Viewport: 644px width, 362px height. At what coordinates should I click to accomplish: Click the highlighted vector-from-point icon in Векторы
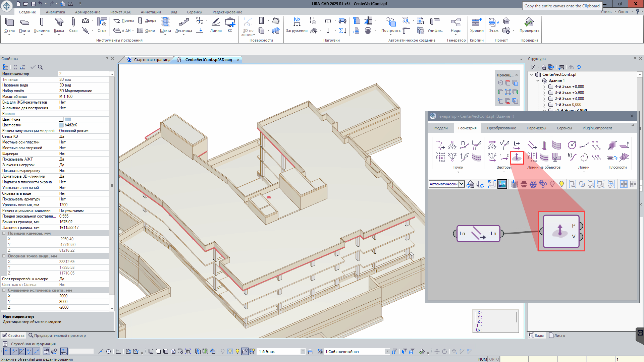pyautogui.click(x=517, y=157)
